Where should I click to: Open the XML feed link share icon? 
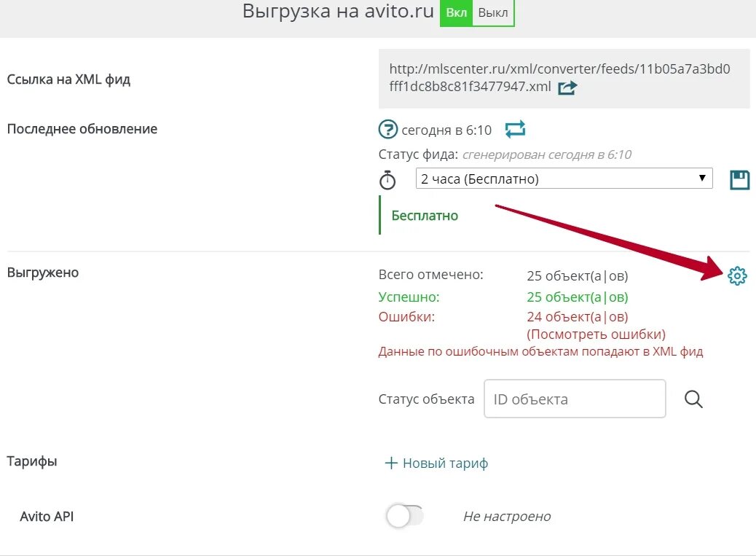tap(567, 87)
